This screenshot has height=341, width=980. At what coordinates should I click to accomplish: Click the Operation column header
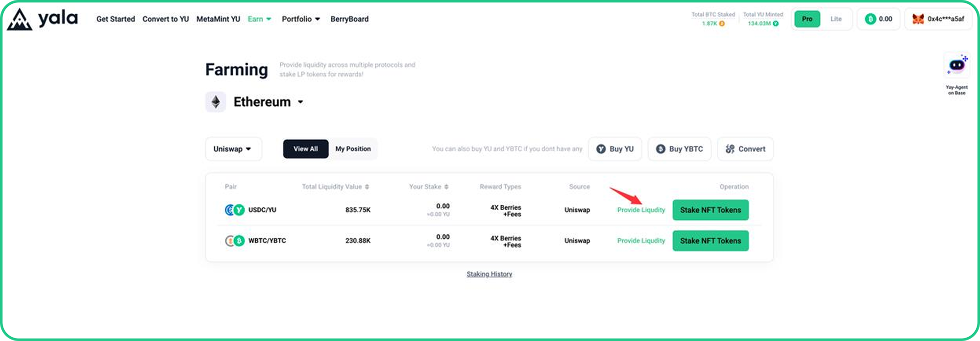734,187
